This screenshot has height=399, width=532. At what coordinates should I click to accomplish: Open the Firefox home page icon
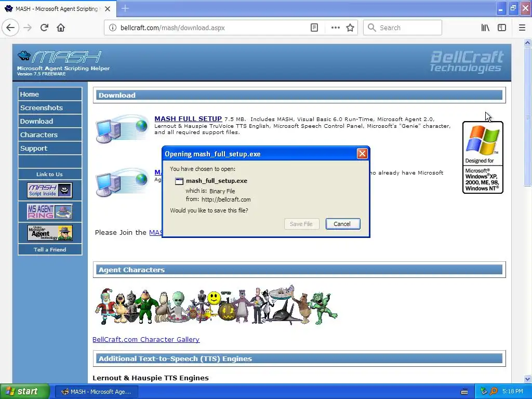pyautogui.click(x=61, y=28)
